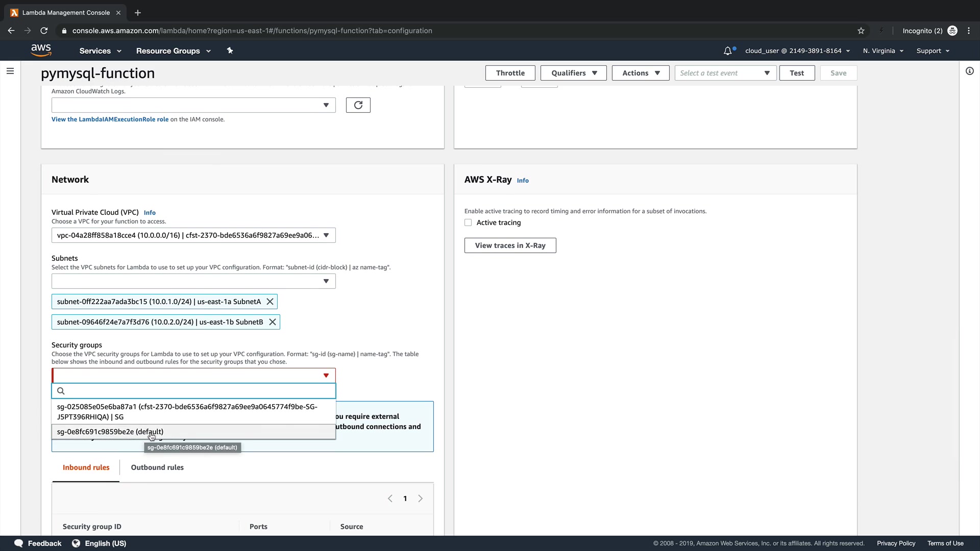Click the pin shortcuts icon in navbar
The height and width of the screenshot is (551, 980).
click(x=230, y=51)
